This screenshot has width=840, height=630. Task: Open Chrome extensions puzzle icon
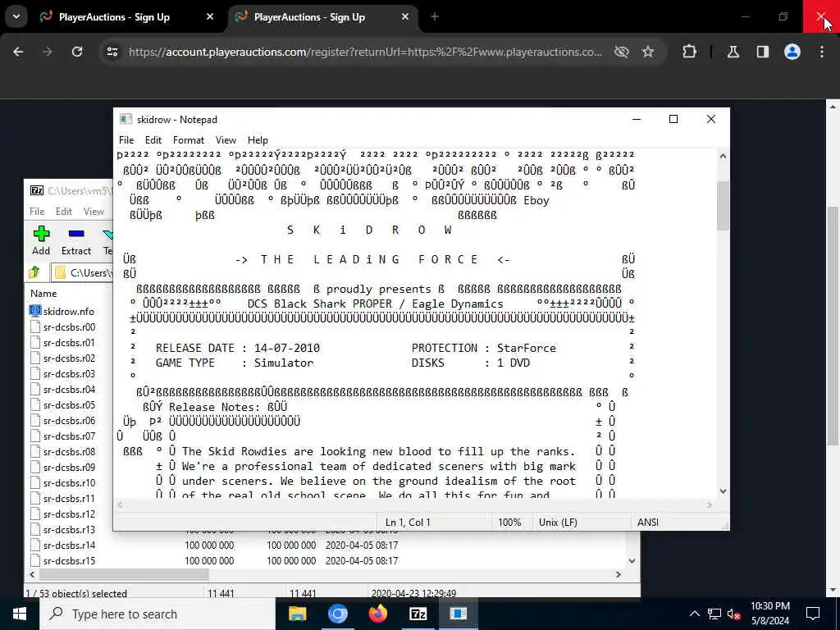(689, 52)
